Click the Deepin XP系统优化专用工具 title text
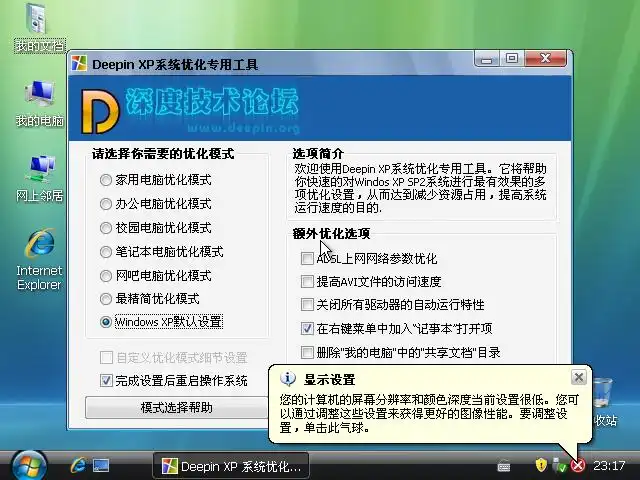Image resolution: width=640 pixels, height=480 pixels. point(175,64)
